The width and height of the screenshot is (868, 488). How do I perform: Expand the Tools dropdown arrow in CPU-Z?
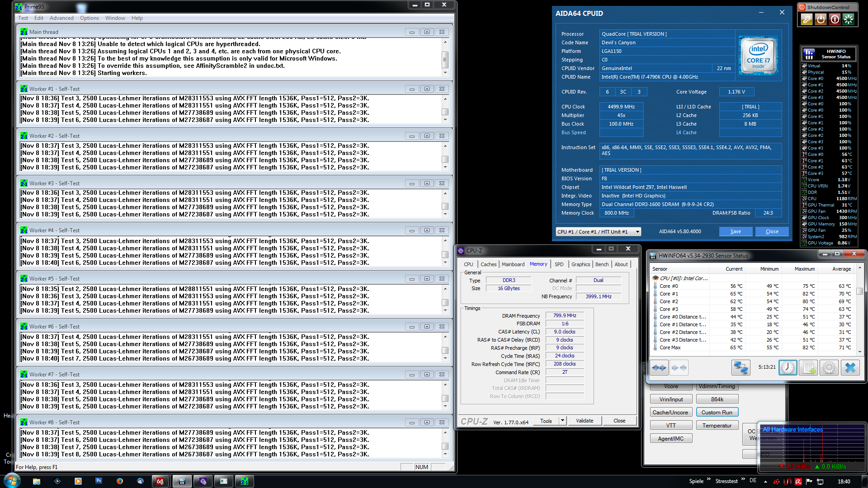click(x=563, y=421)
